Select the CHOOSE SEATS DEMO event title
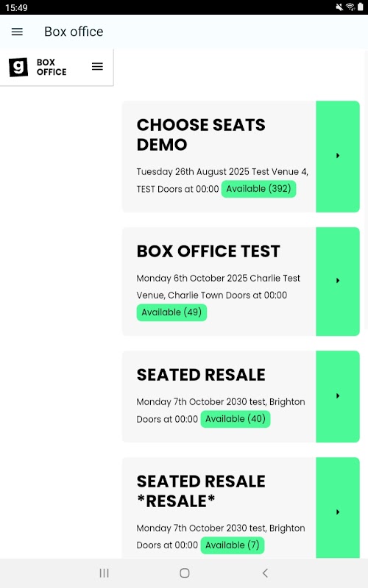This screenshot has height=588, width=368. pyautogui.click(x=201, y=135)
